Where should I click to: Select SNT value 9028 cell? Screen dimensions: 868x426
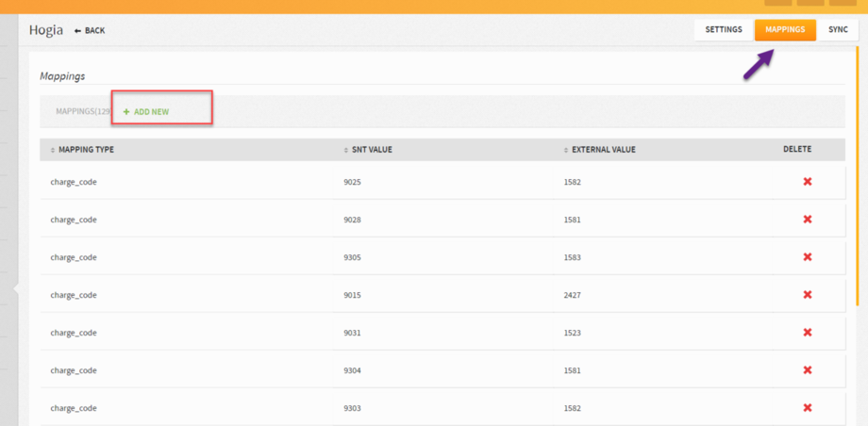[x=352, y=219]
